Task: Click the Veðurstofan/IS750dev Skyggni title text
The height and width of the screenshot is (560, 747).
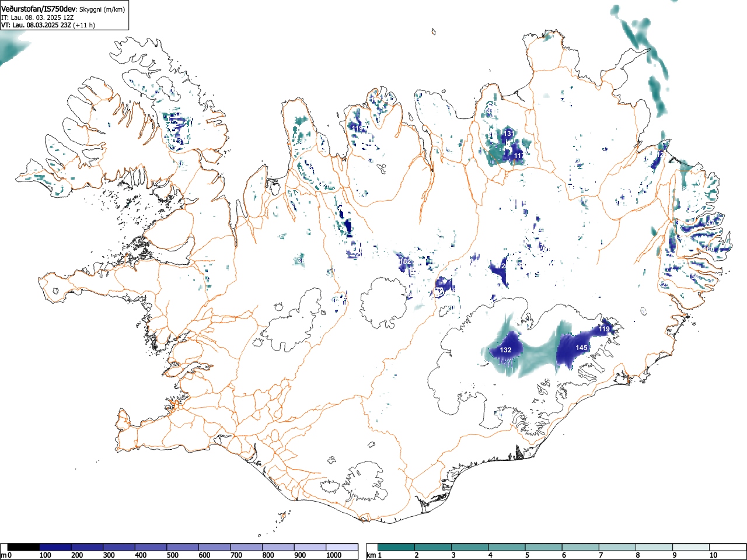Action: (x=63, y=9)
